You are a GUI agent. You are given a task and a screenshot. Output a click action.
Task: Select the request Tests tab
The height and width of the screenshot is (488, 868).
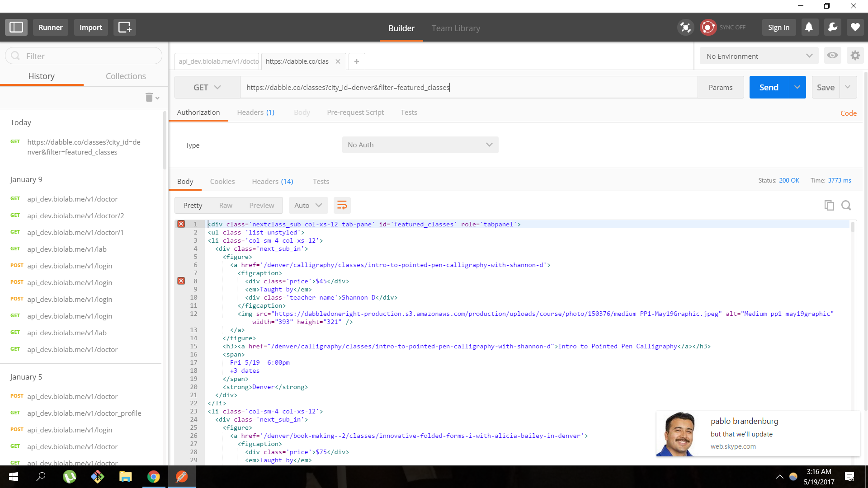(409, 113)
